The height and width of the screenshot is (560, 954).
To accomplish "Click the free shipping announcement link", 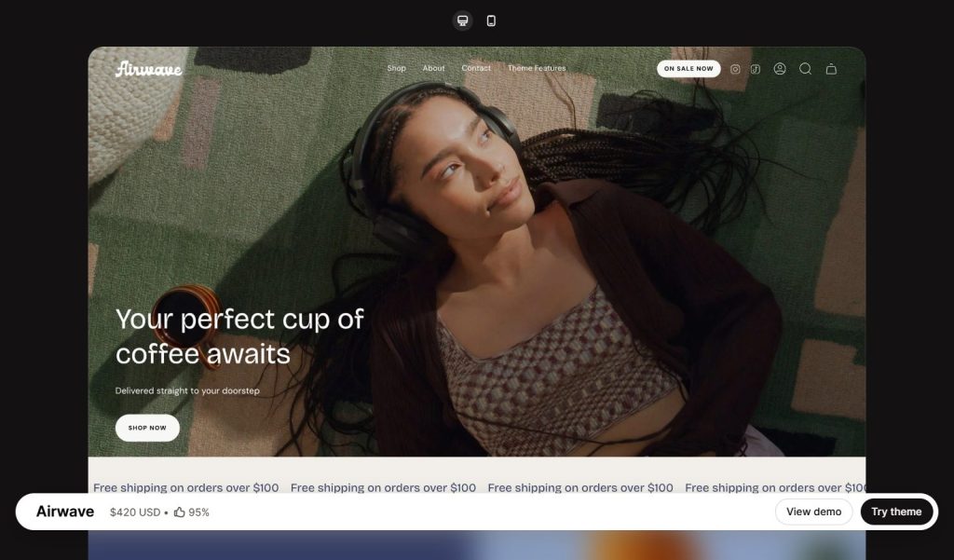I will [184, 487].
